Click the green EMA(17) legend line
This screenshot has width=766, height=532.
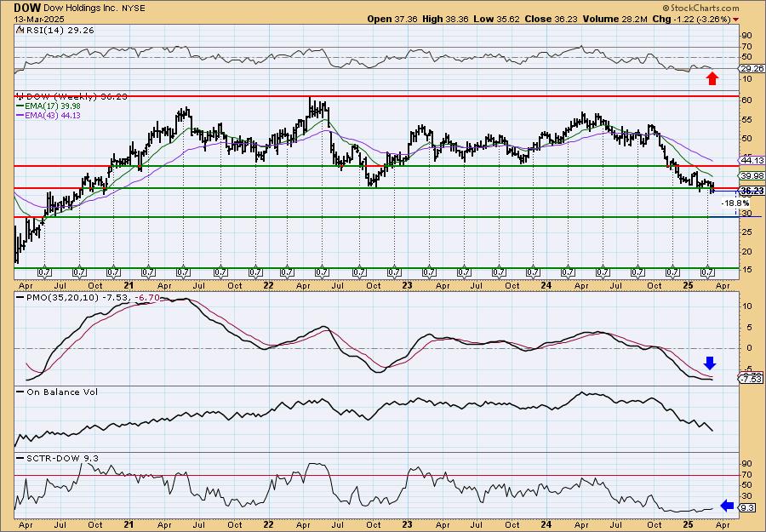tap(20, 106)
